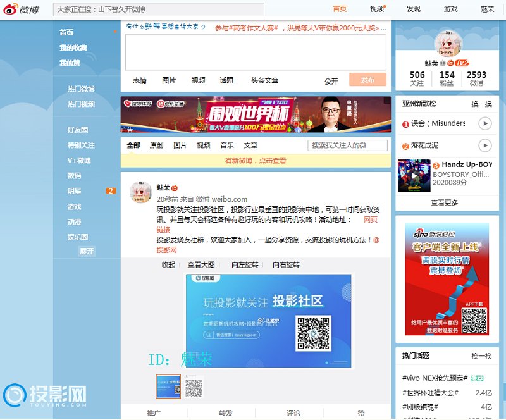
Task: Add a topic via 话题
Action: click(226, 80)
